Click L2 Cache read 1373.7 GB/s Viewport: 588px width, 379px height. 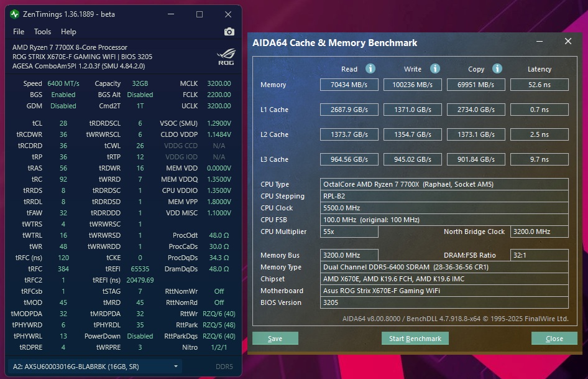[349, 134]
